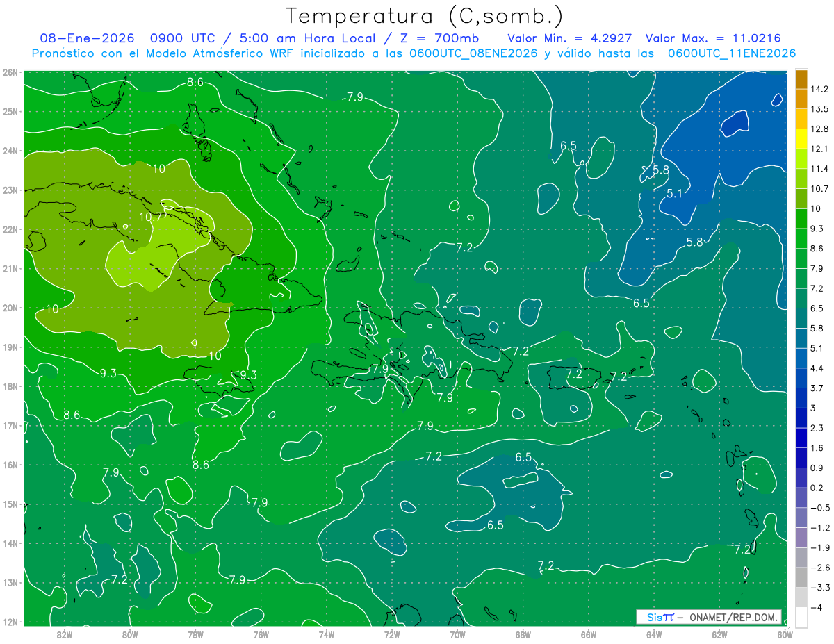Click the color bar label "4.4"
The height and width of the screenshot is (644, 834).
[x=817, y=368]
